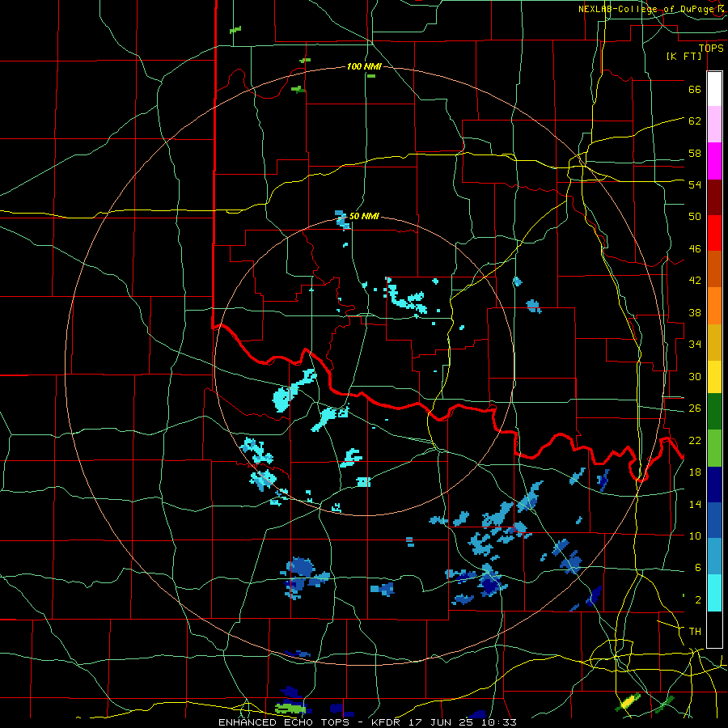The width and height of the screenshot is (728, 728).
Task: Pick the dark red maroon legend swatch
Action: (x=714, y=197)
